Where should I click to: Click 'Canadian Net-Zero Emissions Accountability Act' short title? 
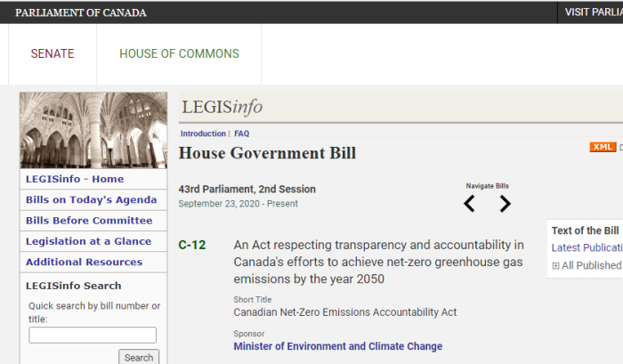[x=345, y=312]
